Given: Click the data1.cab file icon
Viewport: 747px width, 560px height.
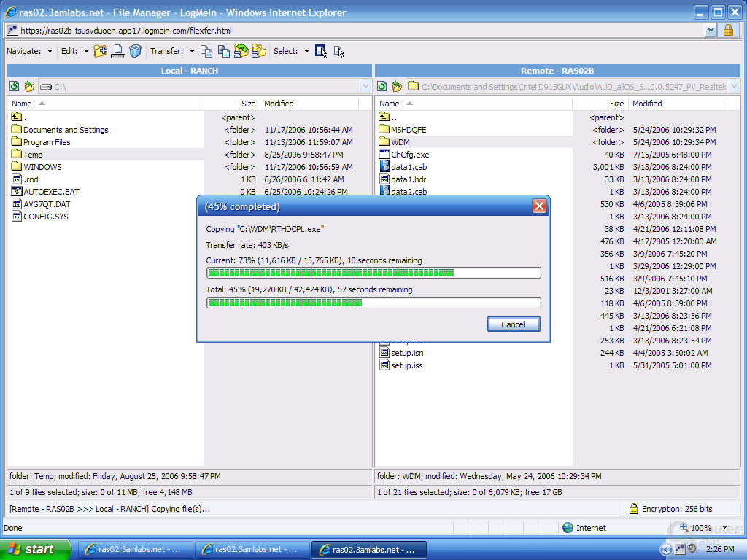Looking at the screenshot, I should [384, 167].
